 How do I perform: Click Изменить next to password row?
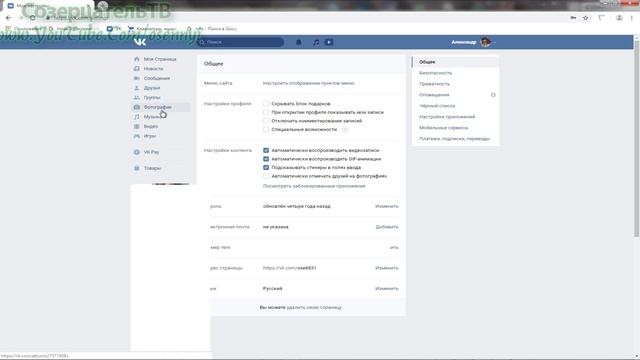coord(387,206)
